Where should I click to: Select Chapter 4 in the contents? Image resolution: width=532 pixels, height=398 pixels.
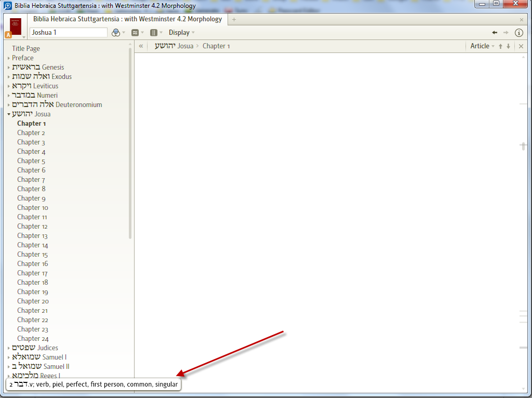coord(31,152)
